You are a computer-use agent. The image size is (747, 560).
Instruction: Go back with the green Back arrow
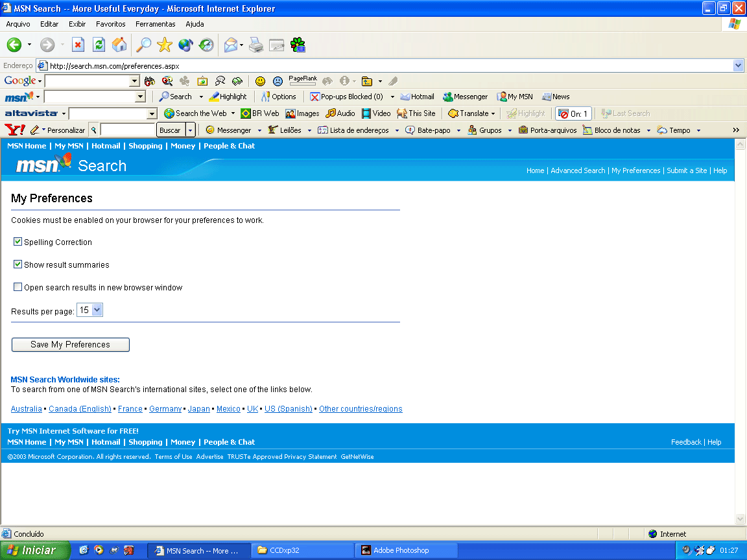coord(14,45)
